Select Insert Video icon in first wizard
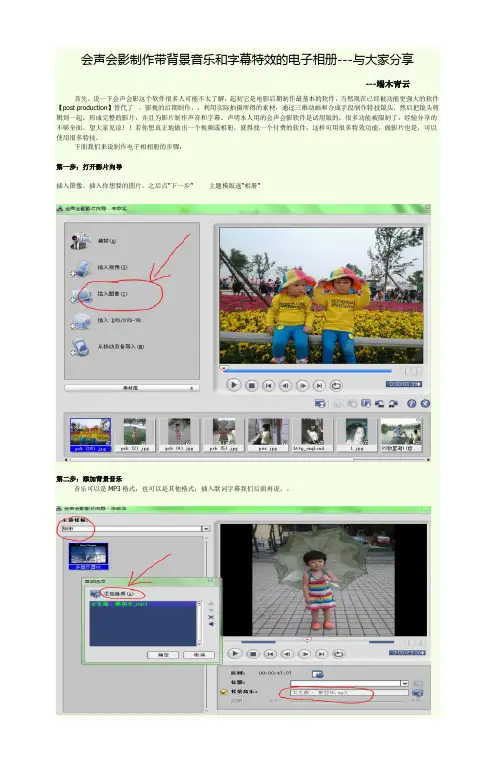This screenshot has width=495, height=765. coord(80,267)
